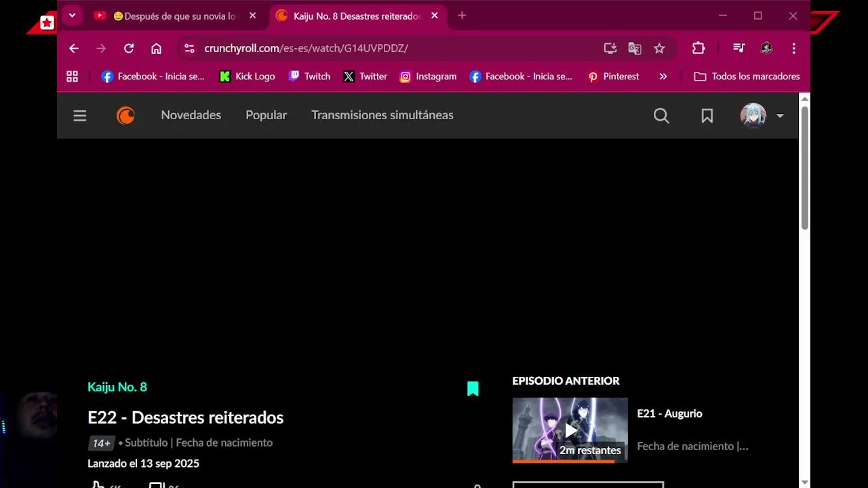Open Transmisiones simultáneas
This screenshot has height=488, width=868.
coord(382,115)
